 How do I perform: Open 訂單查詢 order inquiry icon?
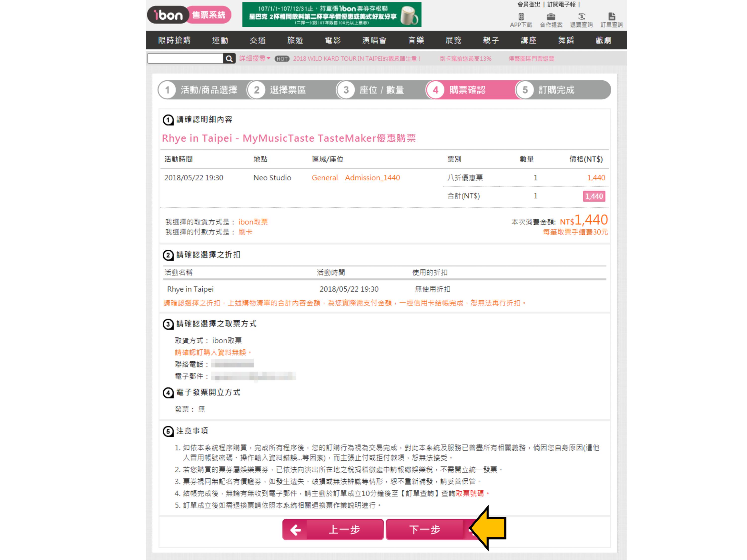click(612, 16)
